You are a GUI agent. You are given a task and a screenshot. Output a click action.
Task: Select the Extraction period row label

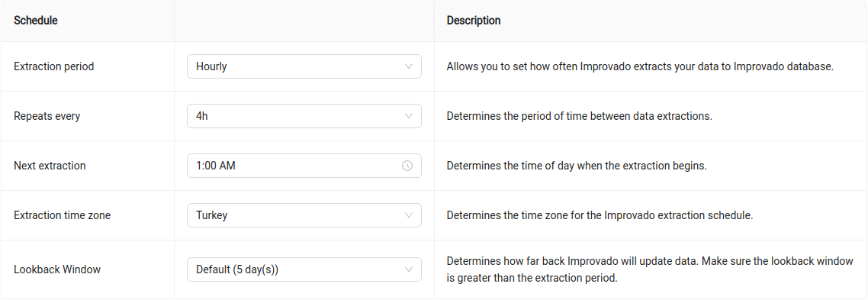pos(53,66)
